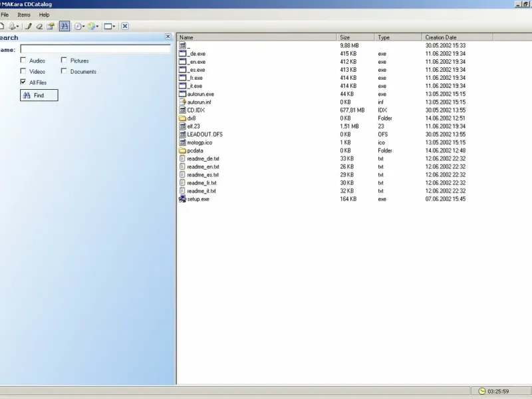Open the dropdown beside the window view icon

pyautogui.click(x=114, y=27)
